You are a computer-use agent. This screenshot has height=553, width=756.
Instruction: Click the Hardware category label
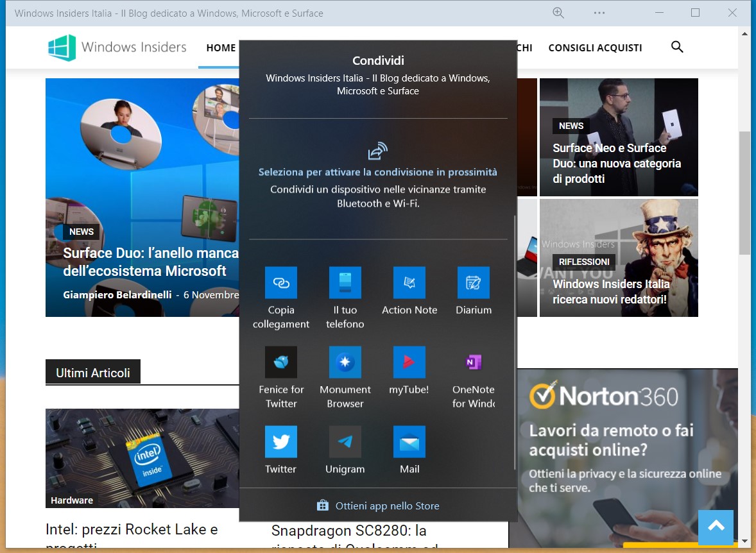71,500
